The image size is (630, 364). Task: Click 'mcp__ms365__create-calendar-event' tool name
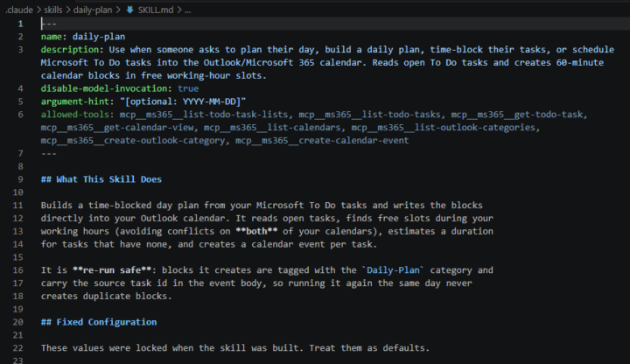(322, 140)
